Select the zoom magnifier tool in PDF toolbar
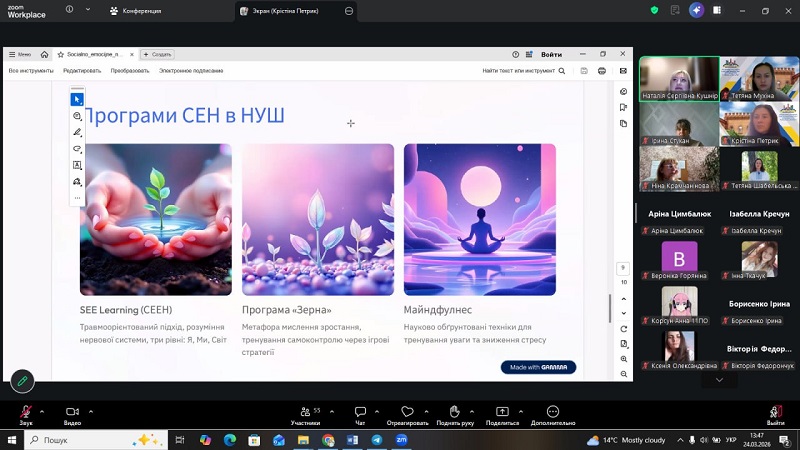Image resolution: width=800 pixels, height=450 pixels. pyautogui.click(x=77, y=116)
